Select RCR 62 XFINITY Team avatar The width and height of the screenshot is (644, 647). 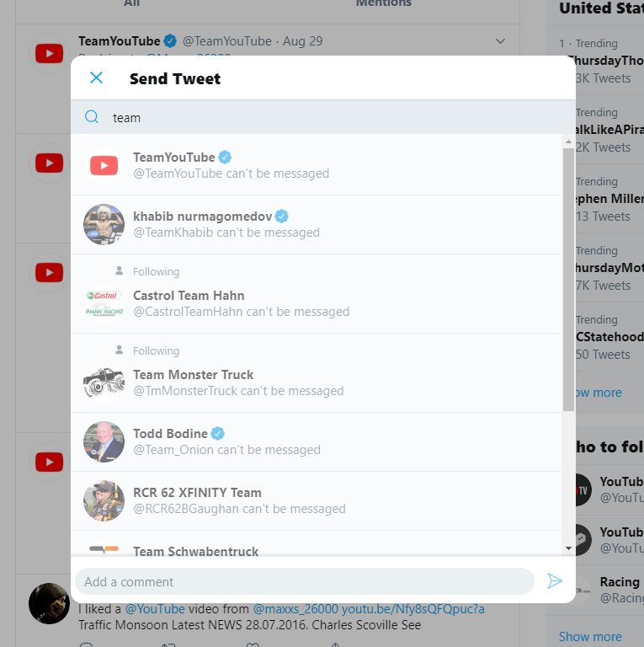click(x=104, y=501)
